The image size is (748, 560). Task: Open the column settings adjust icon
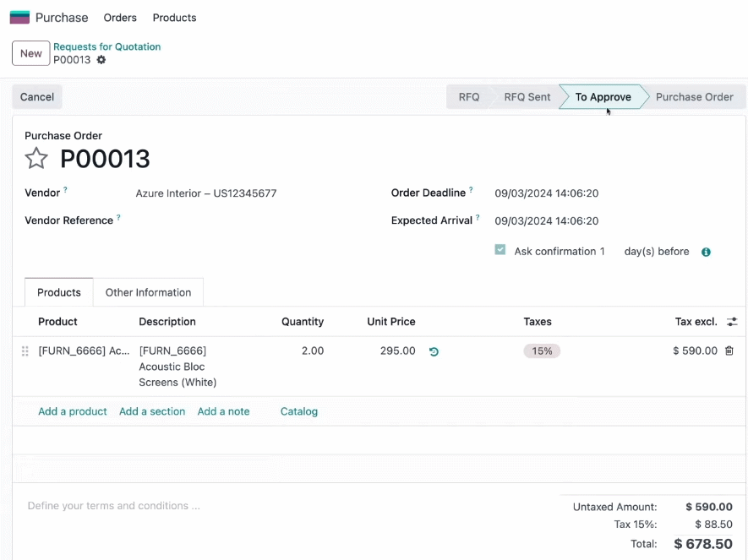point(732,322)
